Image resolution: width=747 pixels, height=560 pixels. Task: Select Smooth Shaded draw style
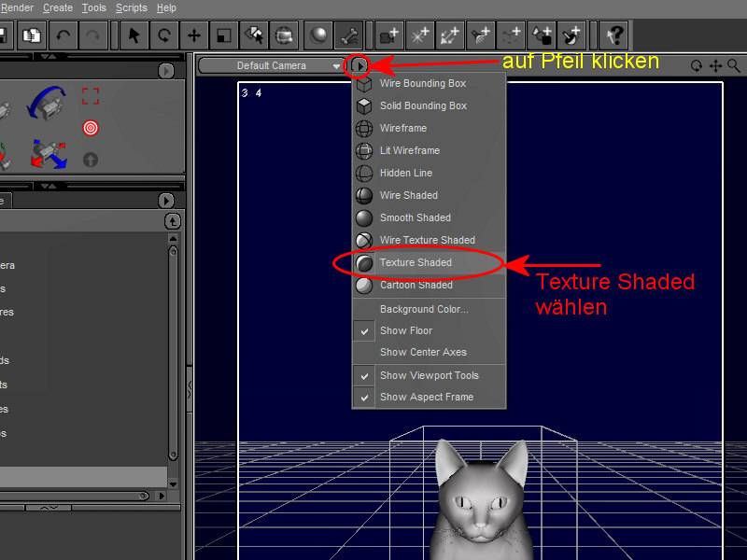coord(429,217)
